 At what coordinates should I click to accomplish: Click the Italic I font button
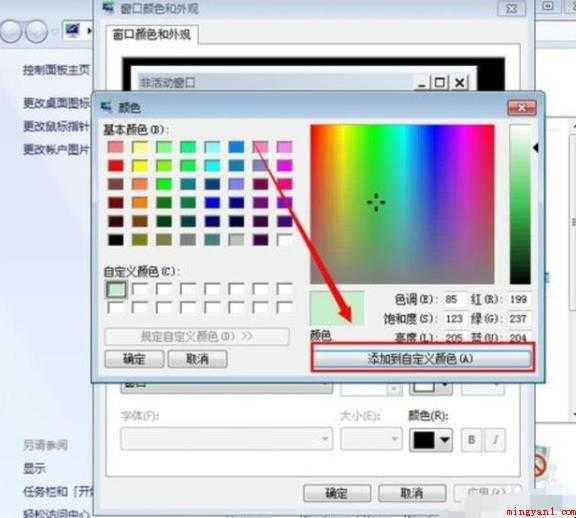(496, 440)
